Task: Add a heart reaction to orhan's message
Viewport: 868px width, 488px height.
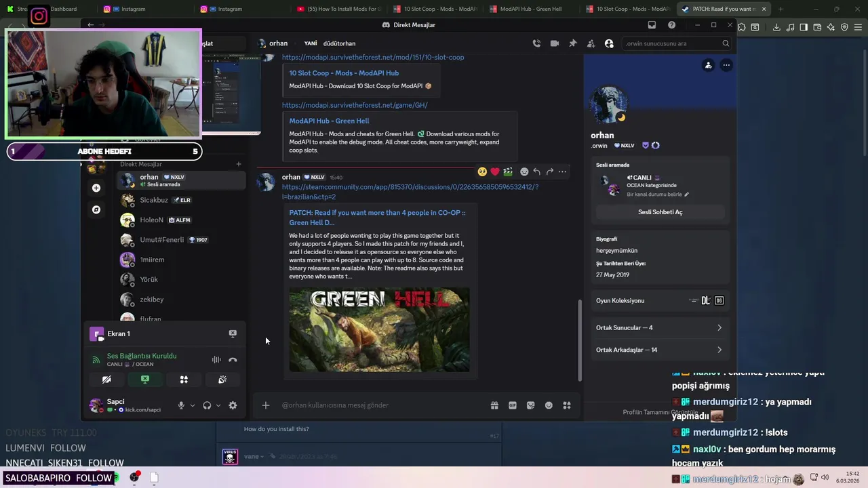Action: coord(495,171)
